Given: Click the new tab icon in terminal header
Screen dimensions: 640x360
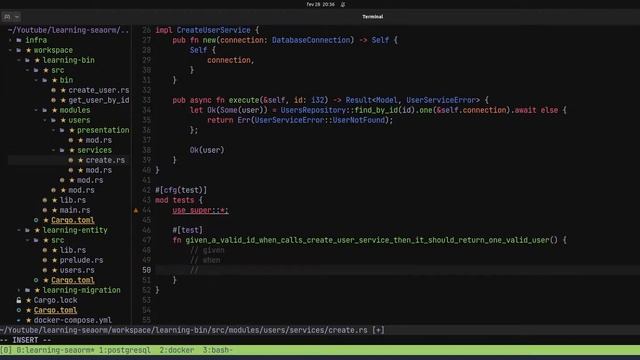Looking at the screenshot, I should coord(7,17).
